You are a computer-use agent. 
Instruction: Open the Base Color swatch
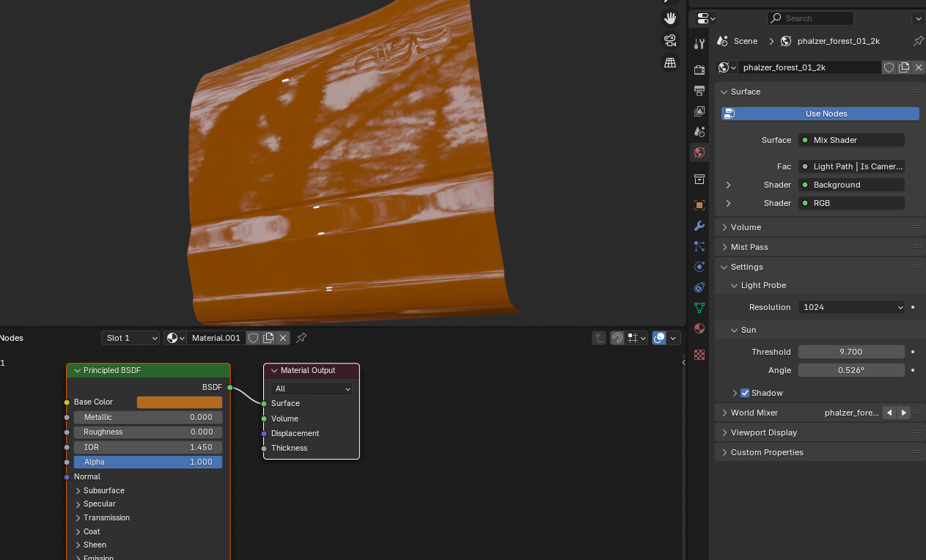180,402
